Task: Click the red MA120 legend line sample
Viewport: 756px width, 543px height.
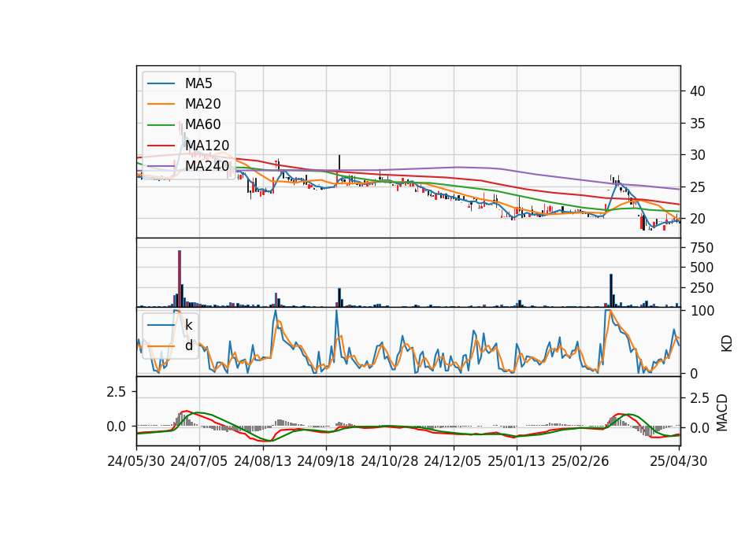Action: [161, 146]
